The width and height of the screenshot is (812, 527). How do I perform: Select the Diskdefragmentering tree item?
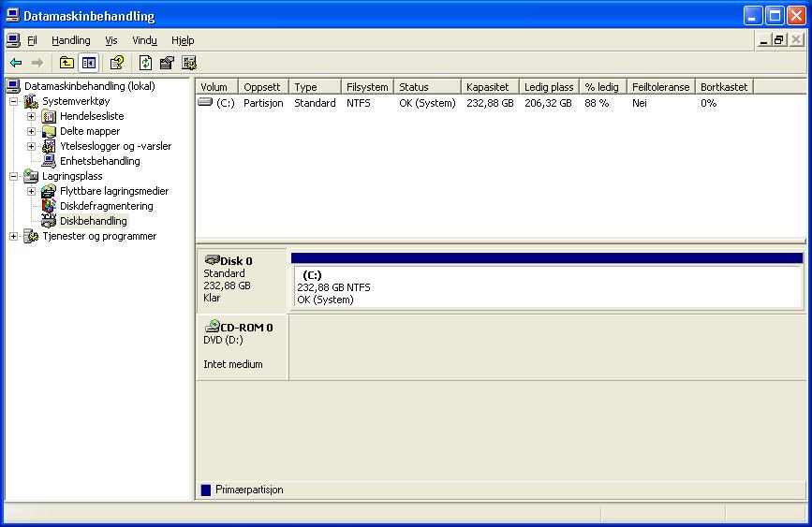pyautogui.click(x=106, y=206)
